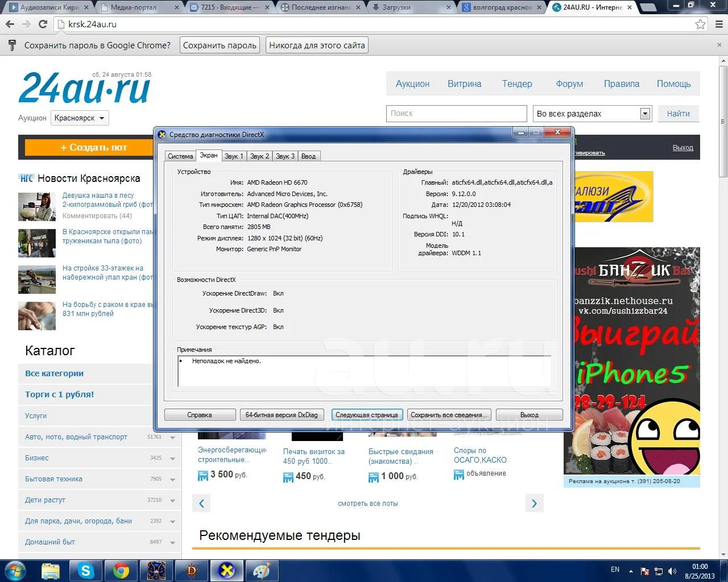This screenshot has width=728, height=582.
Task: Click Следующая страница button
Action: click(x=367, y=415)
